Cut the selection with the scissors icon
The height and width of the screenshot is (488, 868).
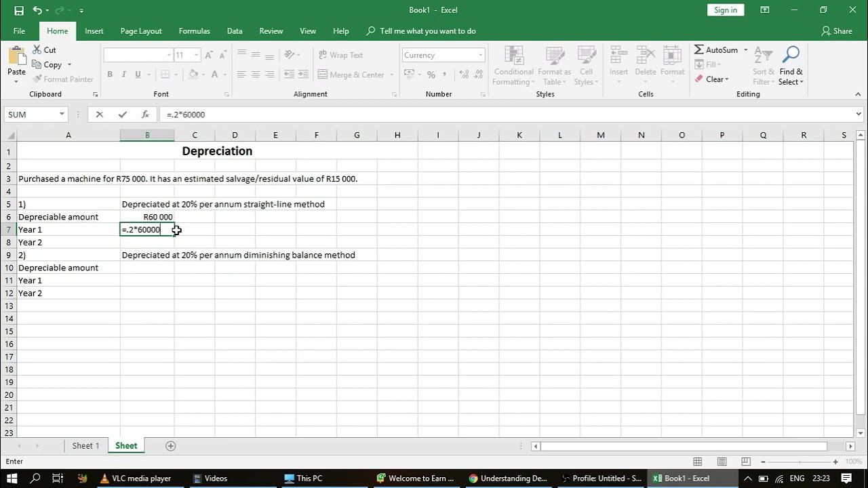coord(37,50)
